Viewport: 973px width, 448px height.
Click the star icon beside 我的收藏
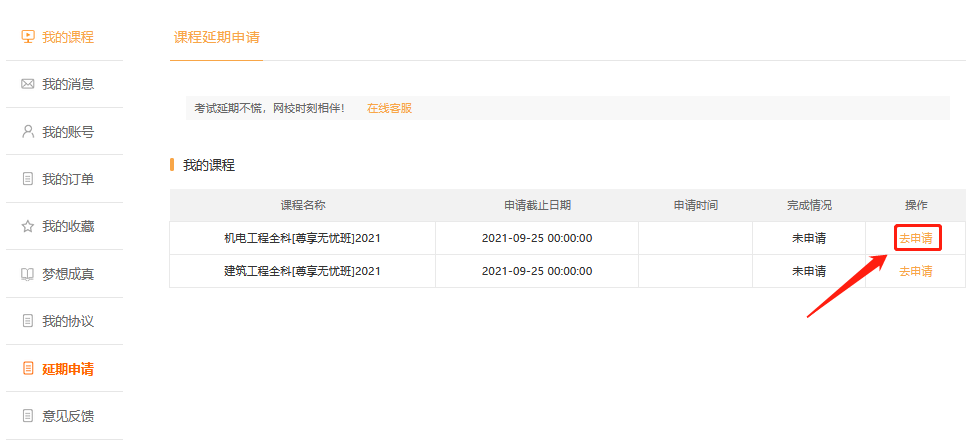[x=28, y=226]
